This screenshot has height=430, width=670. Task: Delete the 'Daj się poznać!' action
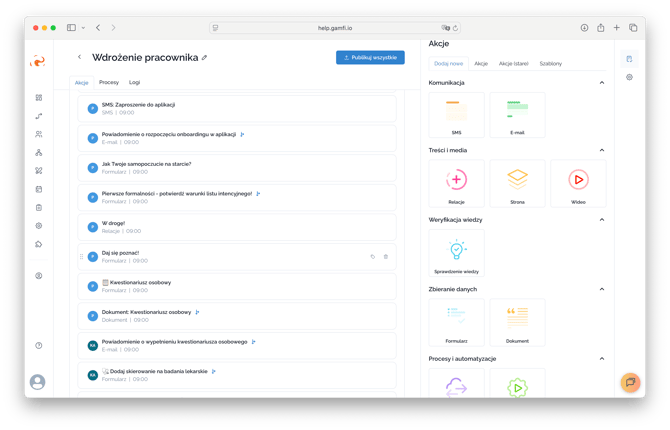tap(386, 257)
